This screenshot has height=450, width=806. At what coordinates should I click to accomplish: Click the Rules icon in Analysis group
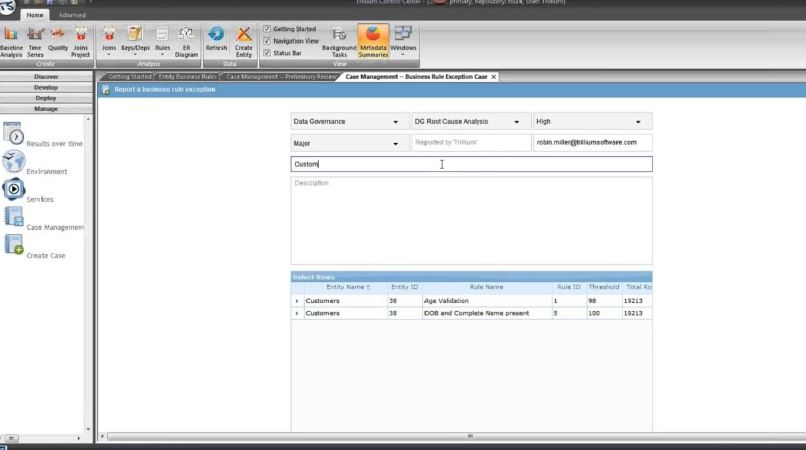click(162, 39)
